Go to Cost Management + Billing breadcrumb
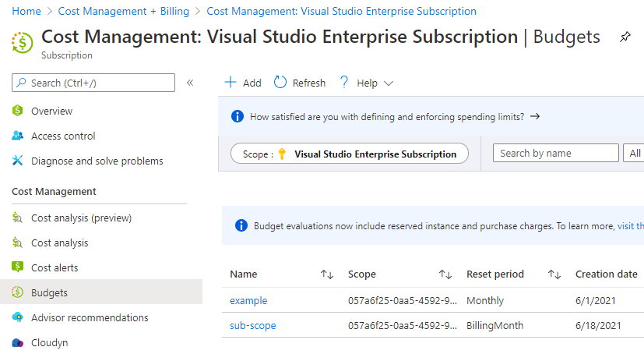Viewport: 644px width, 354px height. 124,11
